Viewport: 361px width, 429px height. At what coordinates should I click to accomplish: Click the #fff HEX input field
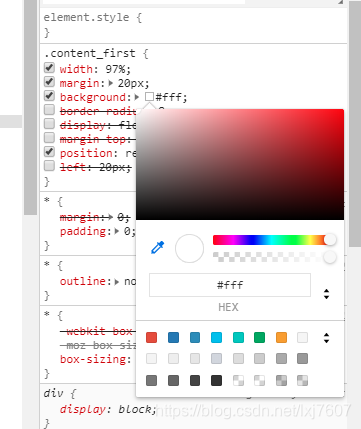[x=230, y=285]
